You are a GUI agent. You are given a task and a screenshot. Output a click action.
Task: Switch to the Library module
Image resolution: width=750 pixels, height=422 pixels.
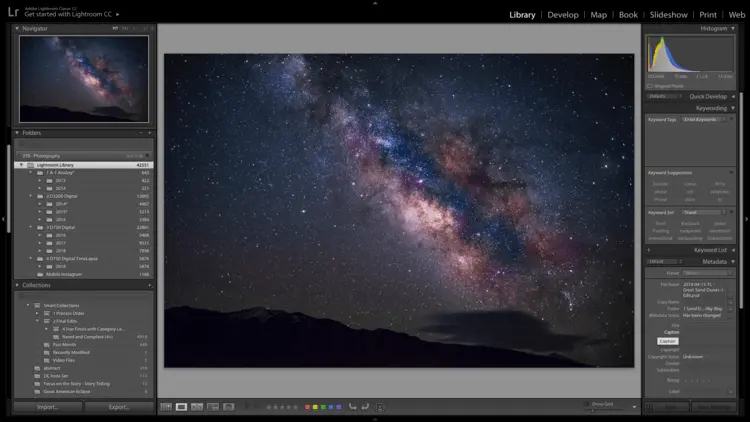pyautogui.click(x=522, y=15)
